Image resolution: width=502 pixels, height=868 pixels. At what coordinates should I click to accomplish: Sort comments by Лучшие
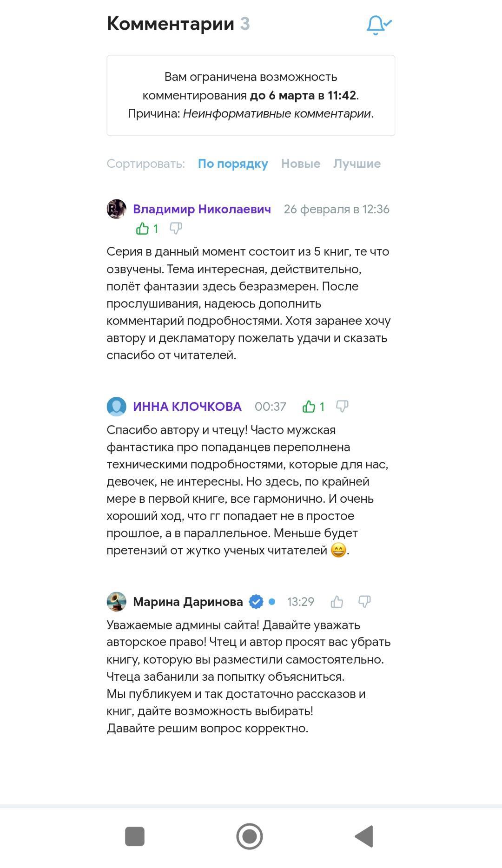[357, 164]
